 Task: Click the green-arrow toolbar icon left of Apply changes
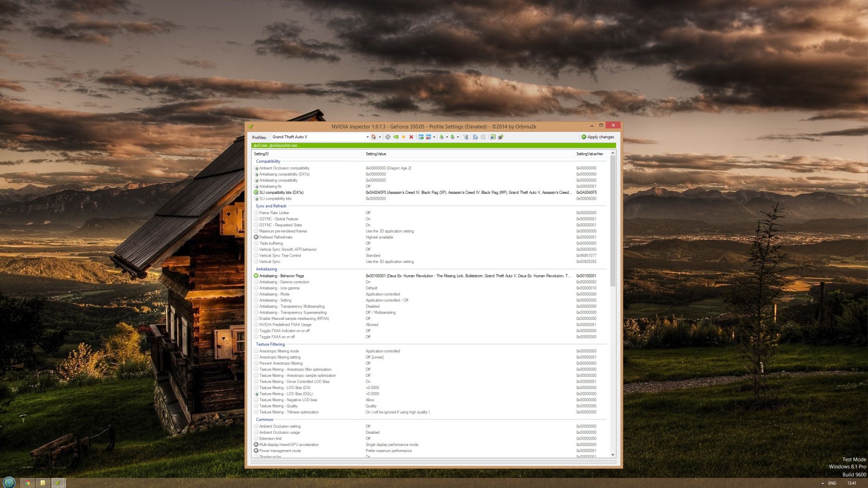click(x=500, y=137)
